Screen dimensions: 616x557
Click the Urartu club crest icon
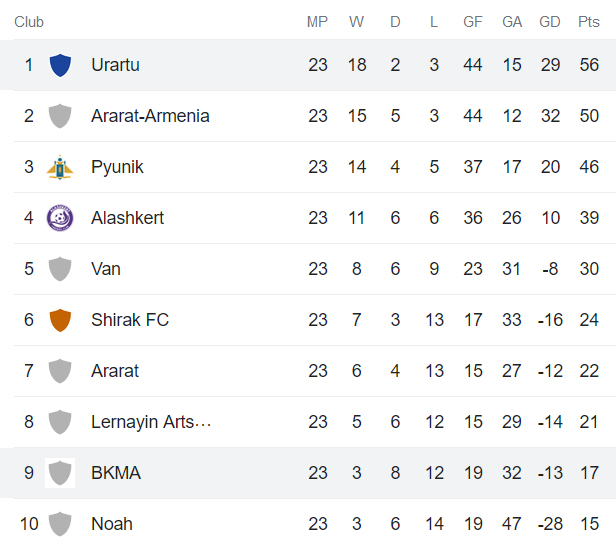[60, 65]
